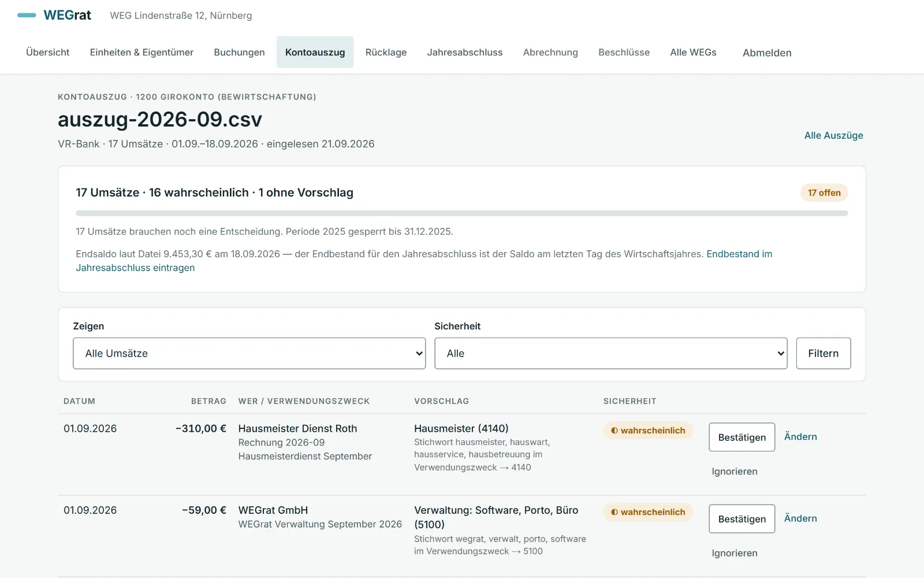Select the amount −59,00 €
924x578 pixels.
point(204,510)
